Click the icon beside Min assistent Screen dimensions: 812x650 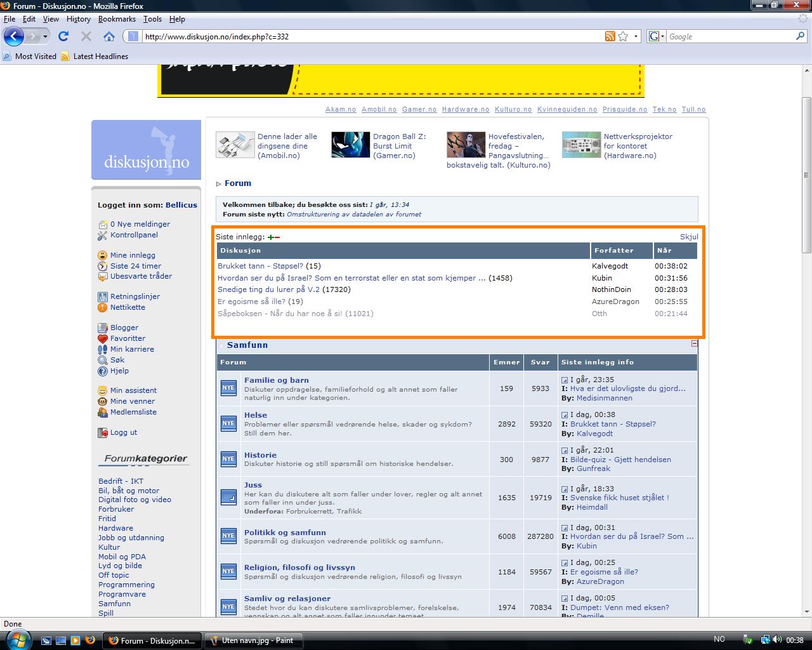click(x=103, y=391)
